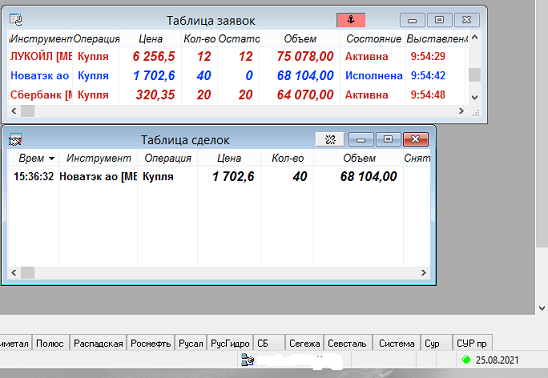Select the Русал tab

click(190, 343)
